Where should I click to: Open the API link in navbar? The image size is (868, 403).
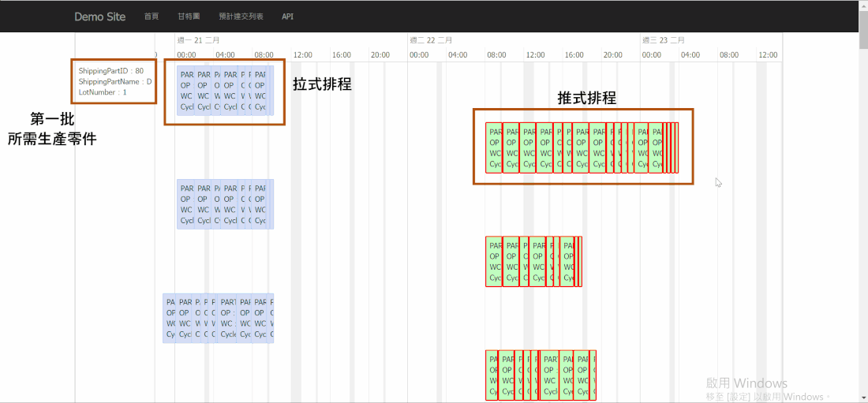[288, 17]
